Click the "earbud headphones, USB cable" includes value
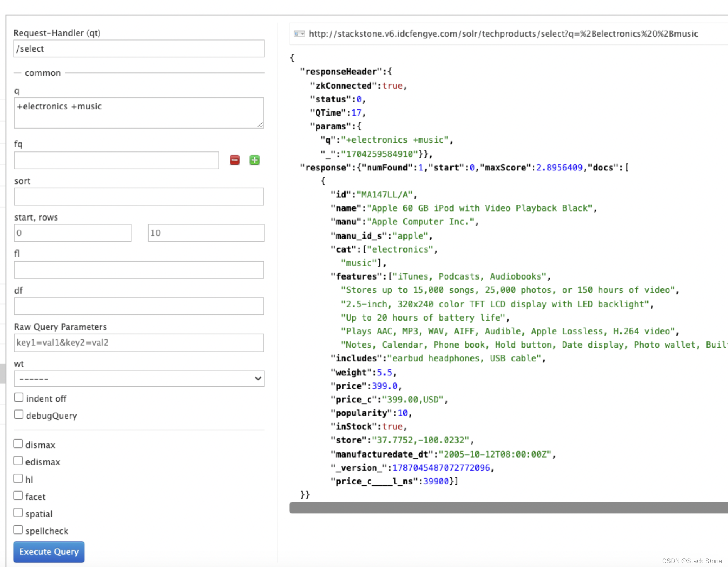Image resolution: width=728 pixels, height=567 pixels. [464, 358]
